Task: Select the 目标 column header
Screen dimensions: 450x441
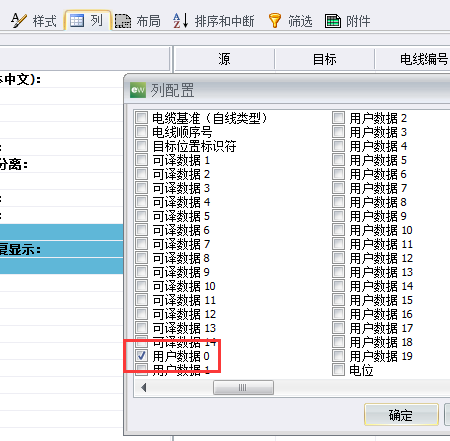Action: [x=324, y=59]
